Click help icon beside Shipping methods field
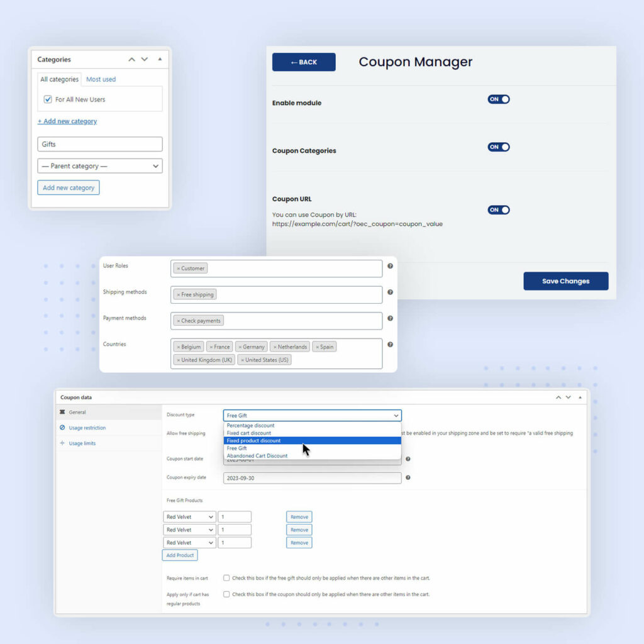644x644 pixels. (x=390, y=292)
